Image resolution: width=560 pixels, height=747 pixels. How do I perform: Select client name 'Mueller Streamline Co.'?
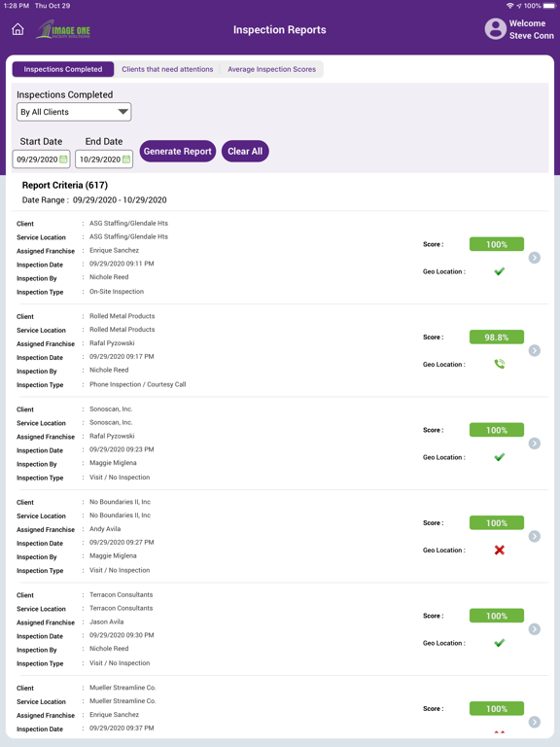coord(122,688)
